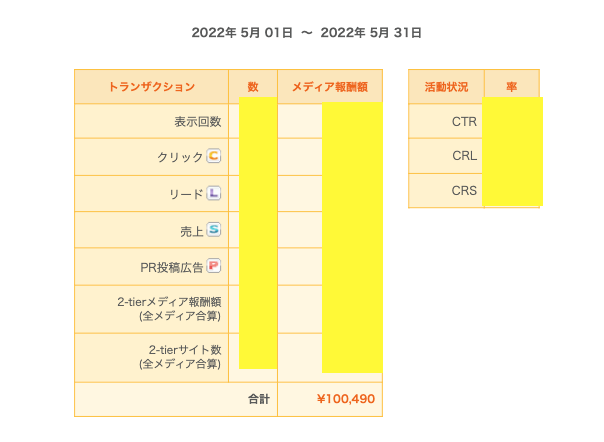Select the 売上 row text label
Image resolution: width=604 pixels, height=442 pixels.
191,230
